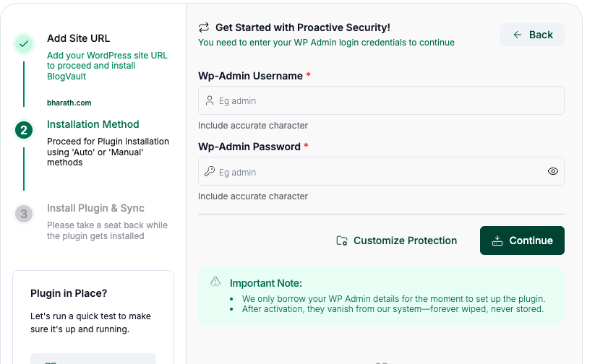Click the step 3 circle icon
The height and width of the screenshot is (364, 595).
click(24, 214)
